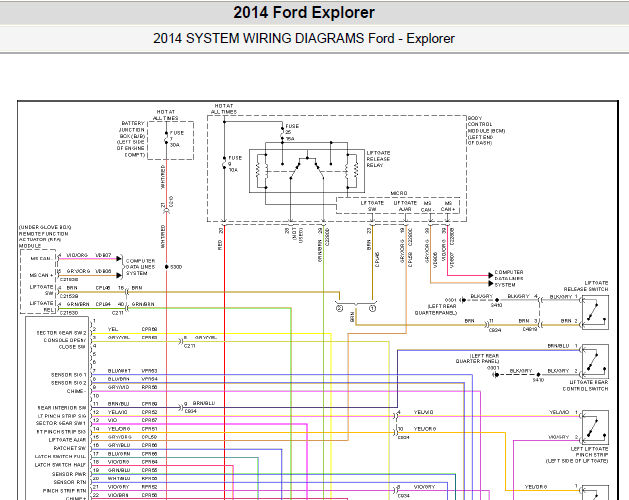Click the CONSOLE OPEN/CLOSE SW pin label
Screen dimensions: 629x500
pos(65,343)
